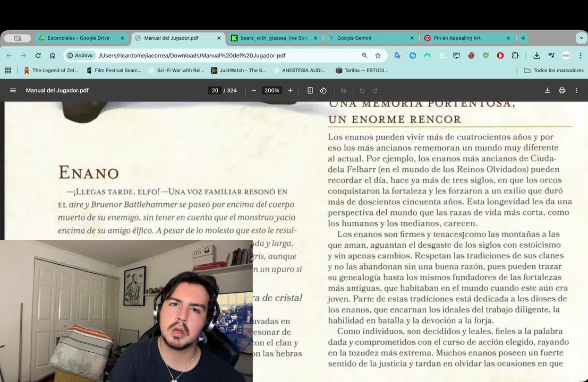Navigate back in browser history
The height and width of the screenshot is (382, 588).
pyautogui.click(x=9, y=55)
